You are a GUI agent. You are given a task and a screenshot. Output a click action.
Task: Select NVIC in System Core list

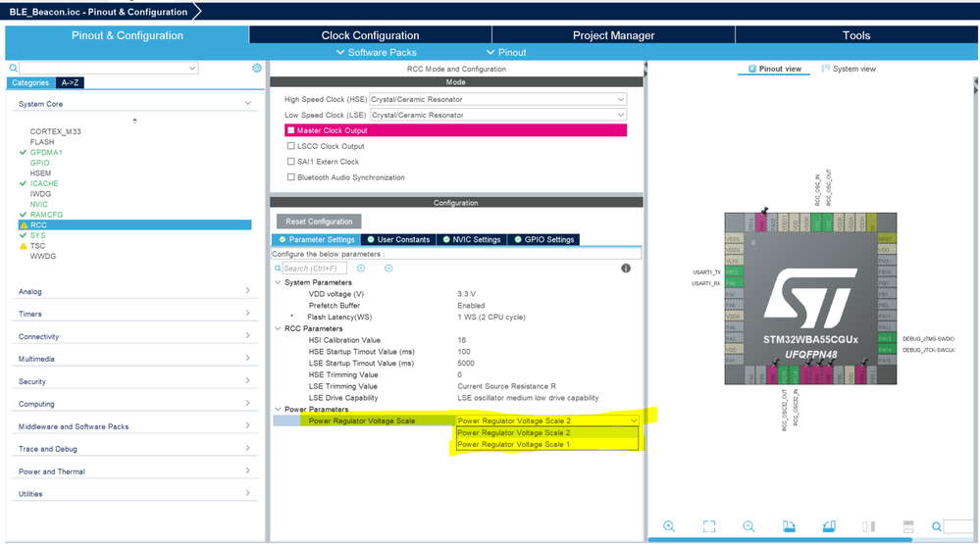39,204
